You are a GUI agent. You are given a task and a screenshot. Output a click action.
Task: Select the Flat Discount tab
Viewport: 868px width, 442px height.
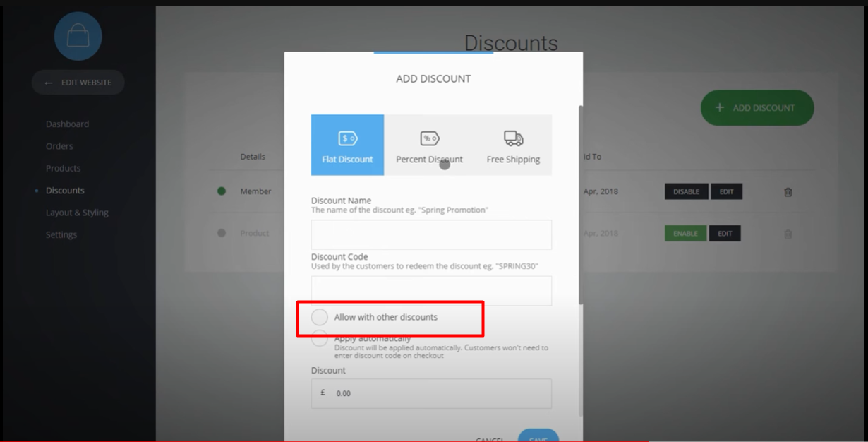(347, 145)
